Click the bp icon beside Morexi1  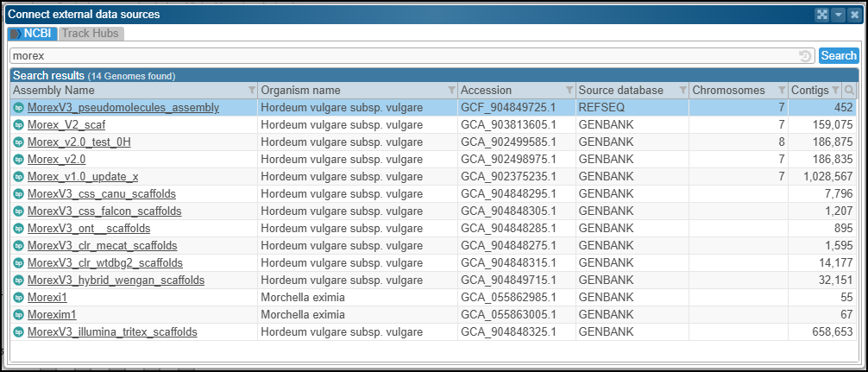[x=18, y=297]
